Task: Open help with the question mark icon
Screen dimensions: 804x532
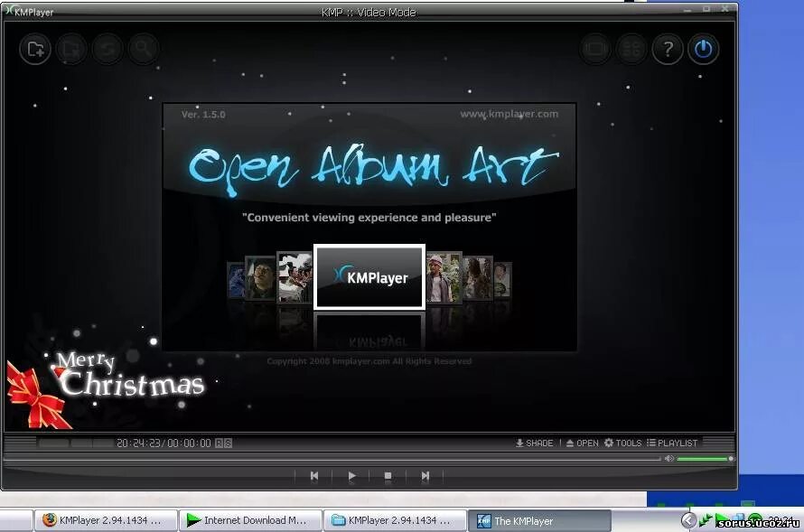Action: tap(668, 49)
